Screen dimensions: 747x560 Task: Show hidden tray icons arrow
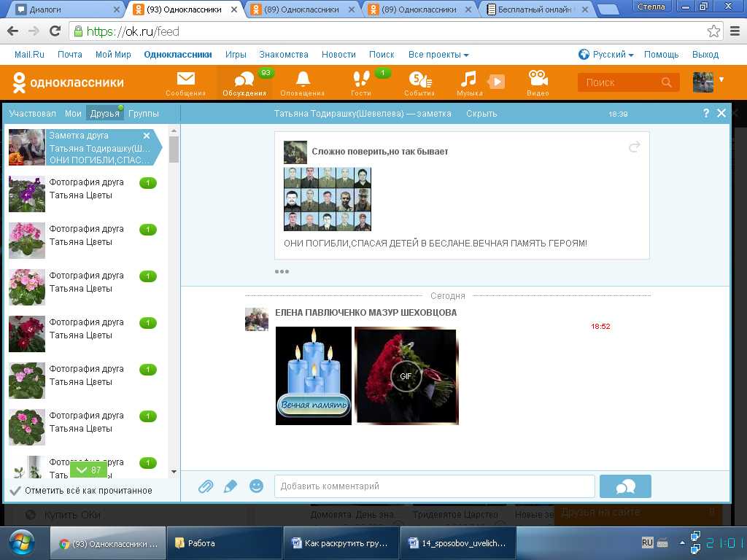[x=682, y=542]
